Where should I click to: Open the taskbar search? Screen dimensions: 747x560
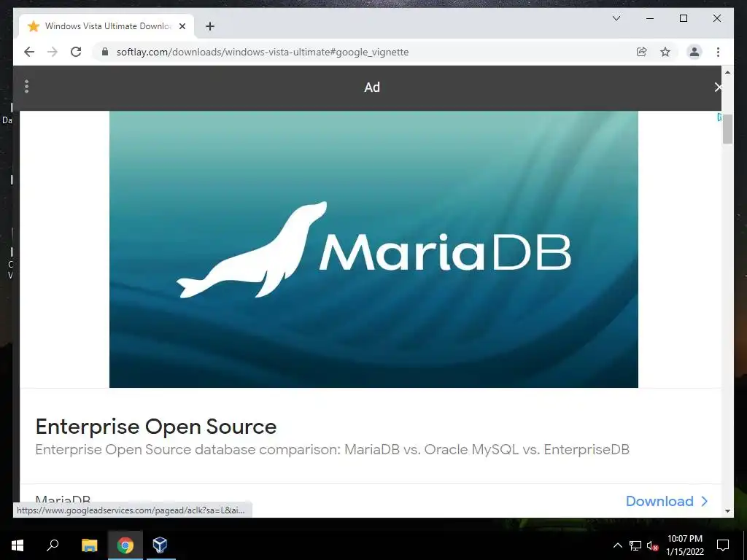[53, 545]
